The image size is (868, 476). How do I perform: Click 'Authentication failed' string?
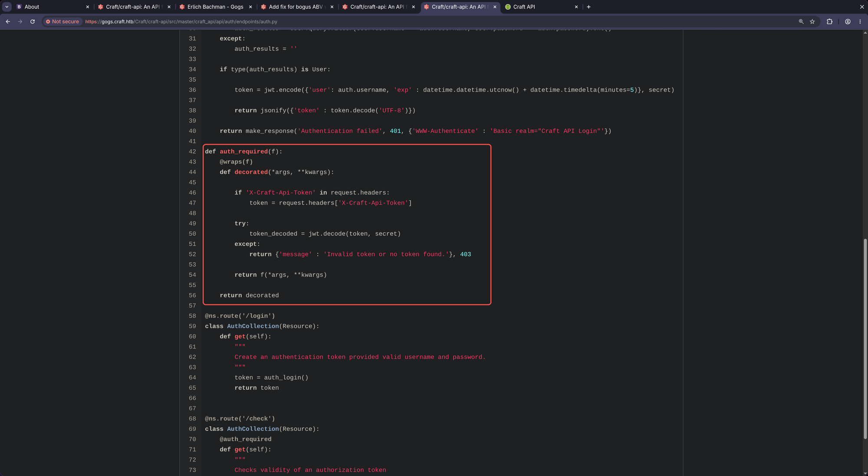coord(340,131)
